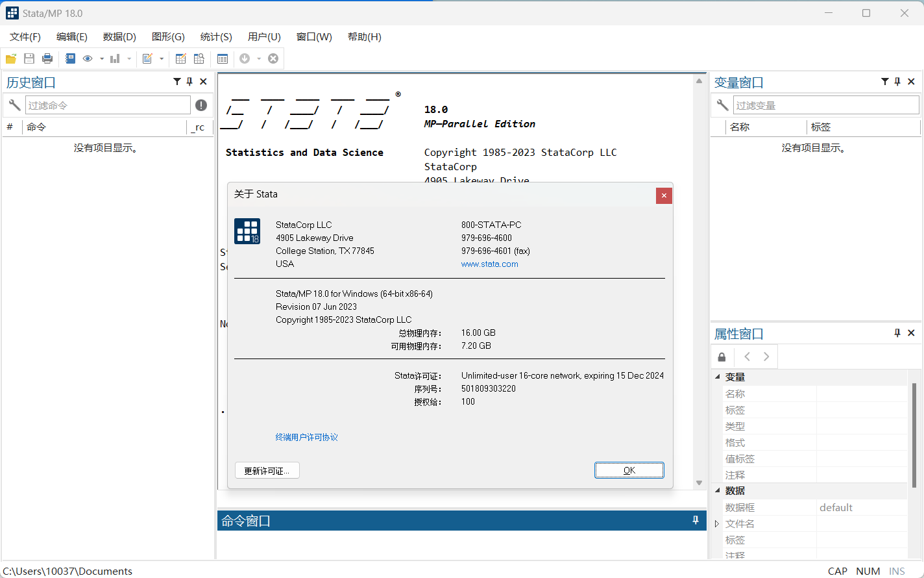Click the previous arrow in 属性窗口
This screenshot has height=578, width=924.
pyautogui.click(x=747, y=357)
